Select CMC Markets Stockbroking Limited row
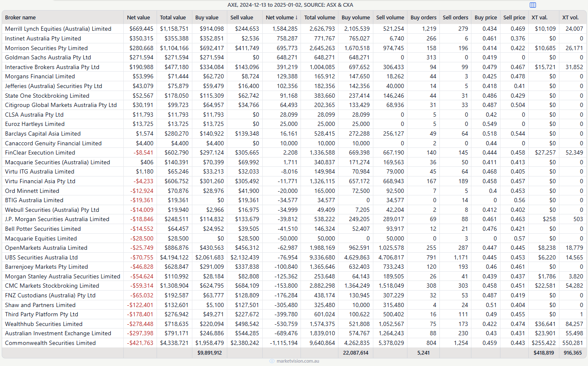Image resolution: width=588 pixels, height=366 pixels. tap(294, 286)
